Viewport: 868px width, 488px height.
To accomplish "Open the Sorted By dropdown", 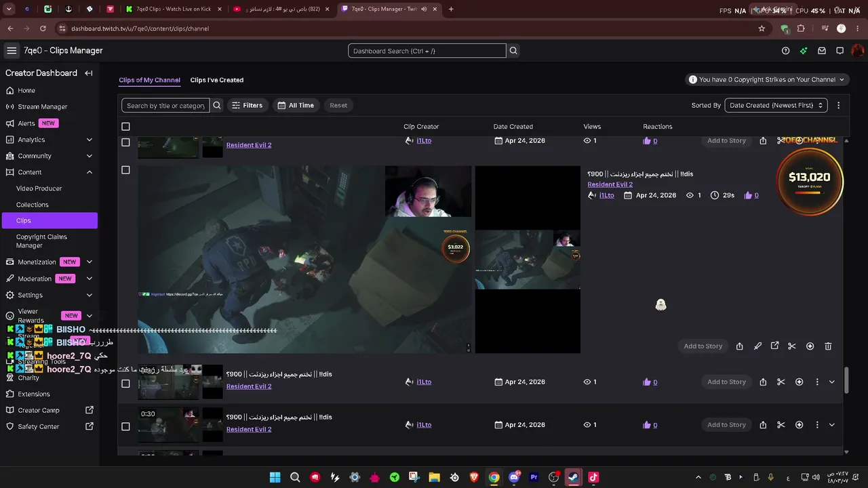I will [x=776, y=105].
